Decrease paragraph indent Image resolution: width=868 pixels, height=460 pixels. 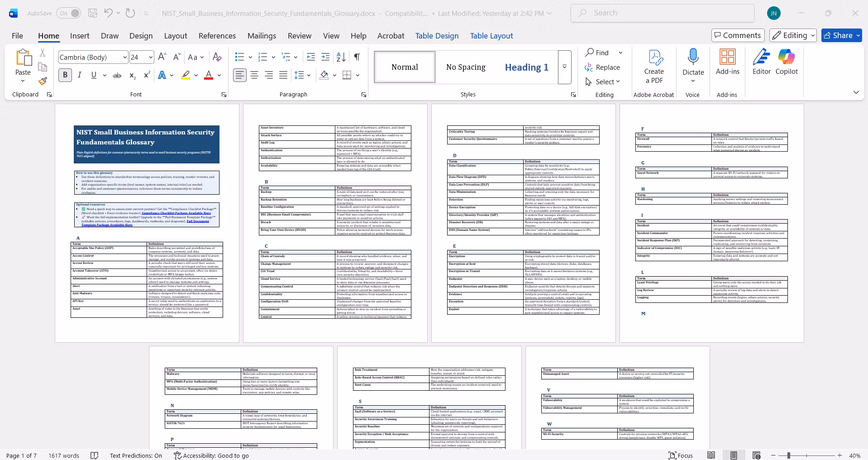tap(311, 57)
